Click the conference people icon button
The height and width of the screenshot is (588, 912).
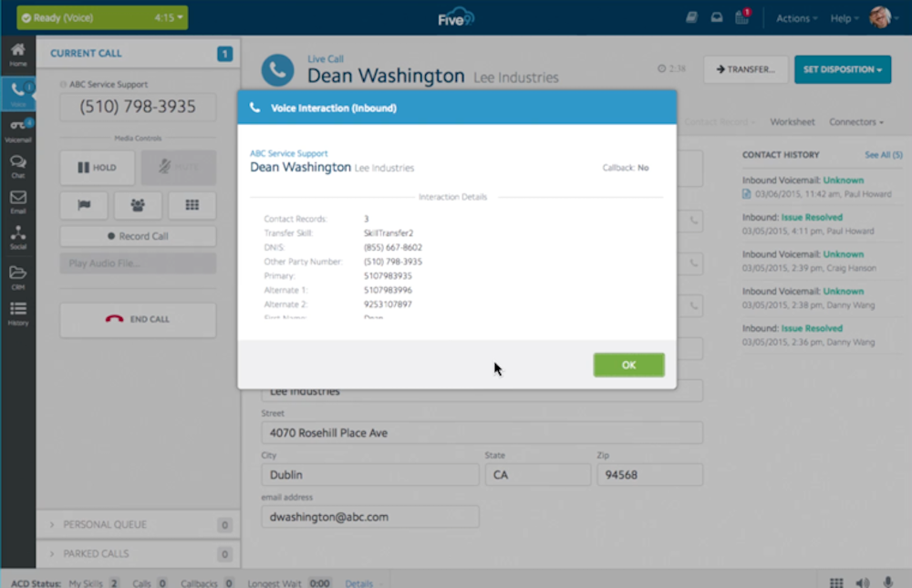pos(138,205)
